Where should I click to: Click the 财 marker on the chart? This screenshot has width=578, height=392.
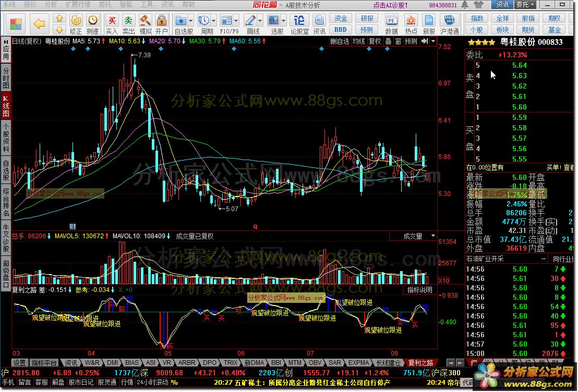(x=73, y=226)
